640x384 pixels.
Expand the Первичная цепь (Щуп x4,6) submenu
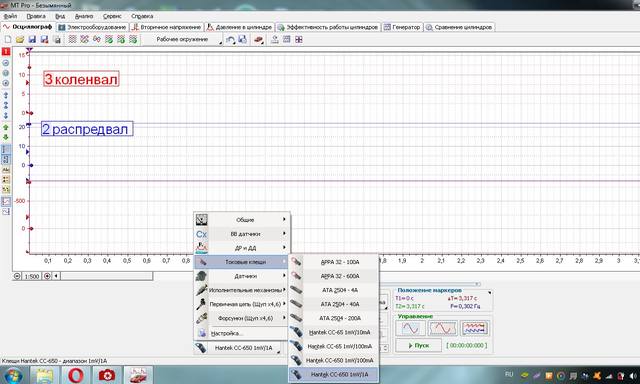[242, 304]
